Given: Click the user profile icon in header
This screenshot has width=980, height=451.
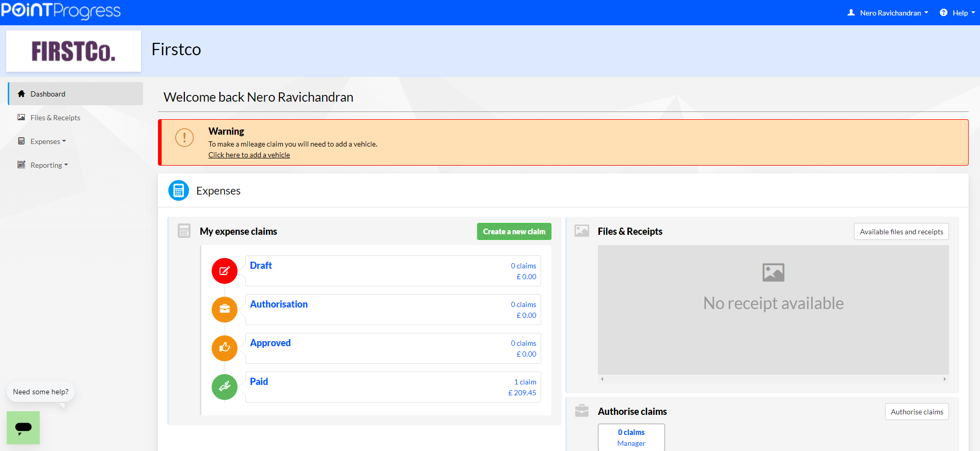Looking at the screenshot, I should [851, 12].
